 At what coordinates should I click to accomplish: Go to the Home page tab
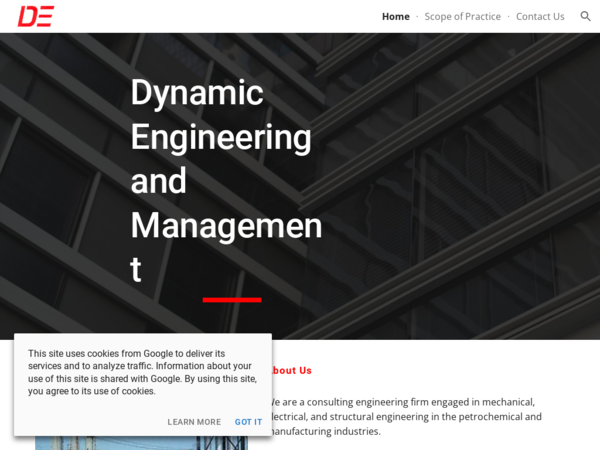pyautogui.click(x=396, y=16)
